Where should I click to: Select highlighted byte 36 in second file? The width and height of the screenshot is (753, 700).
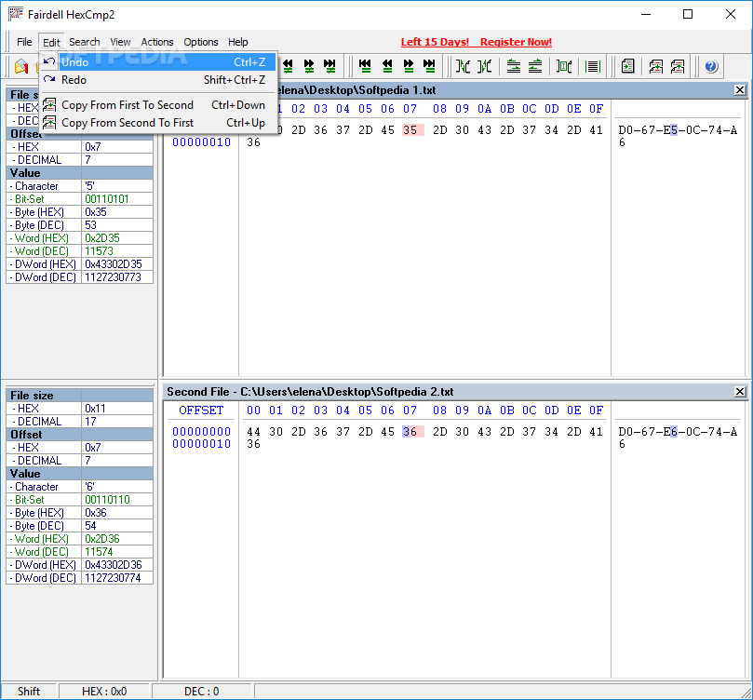412,432
